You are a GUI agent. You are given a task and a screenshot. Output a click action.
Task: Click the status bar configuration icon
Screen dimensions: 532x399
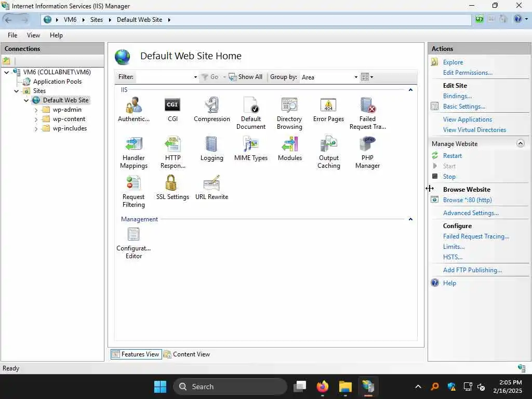tap(522, 368)
